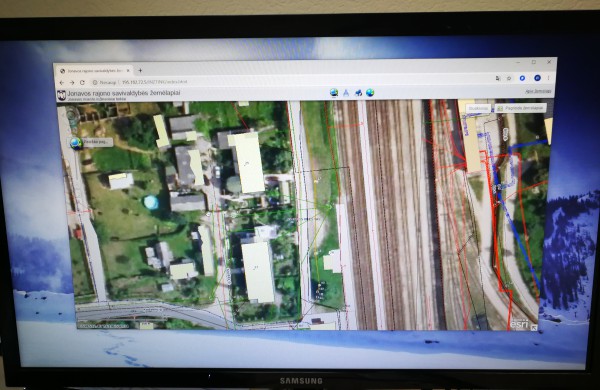Click the first globe layers icon in header
This screenshot has height=390, width=600.
[x=334, y=93]
